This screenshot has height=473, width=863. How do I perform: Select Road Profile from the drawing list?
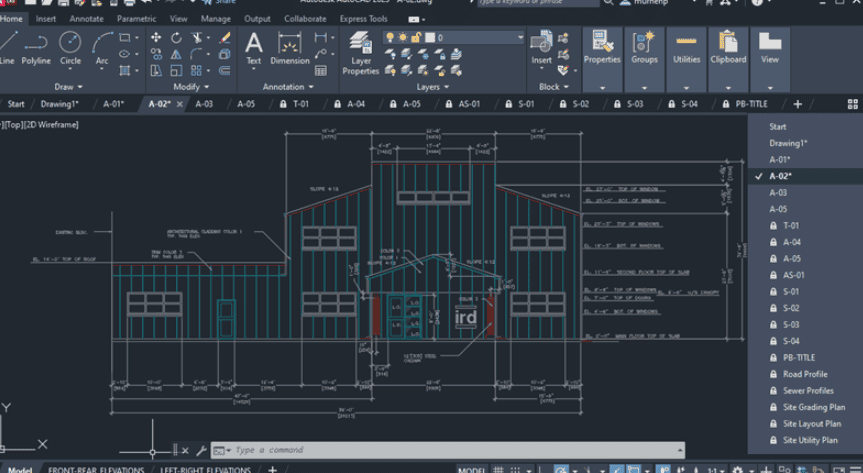[805, 374]
